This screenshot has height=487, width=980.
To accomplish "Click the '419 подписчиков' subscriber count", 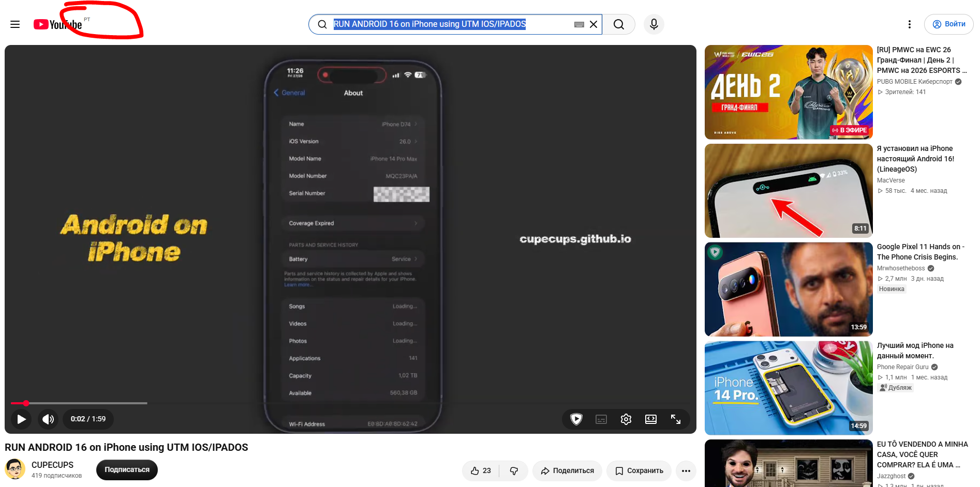I will point(56,476).
